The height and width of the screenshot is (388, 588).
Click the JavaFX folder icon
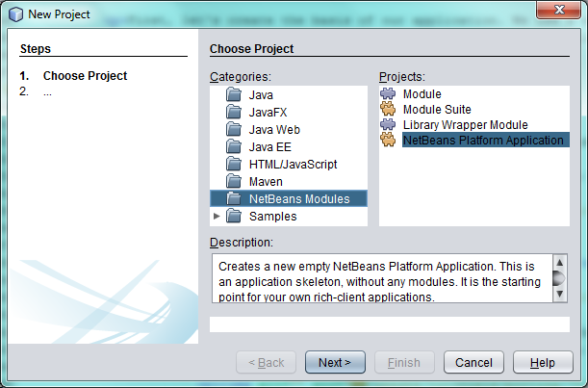click(x=234, y=113)
